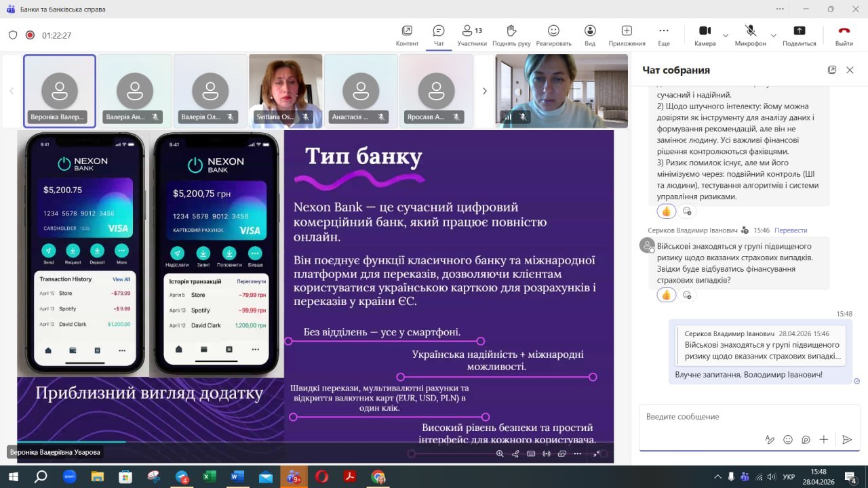This screenshot has height=488, width=868.
Task: Open the quoted Сериков reply preview
Action: pos(761,345)
